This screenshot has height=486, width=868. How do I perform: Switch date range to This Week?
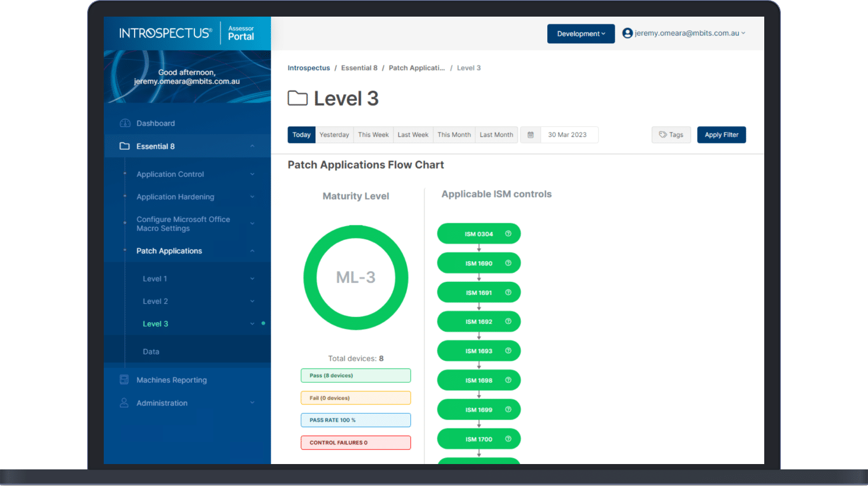click(x=373, y=135)
